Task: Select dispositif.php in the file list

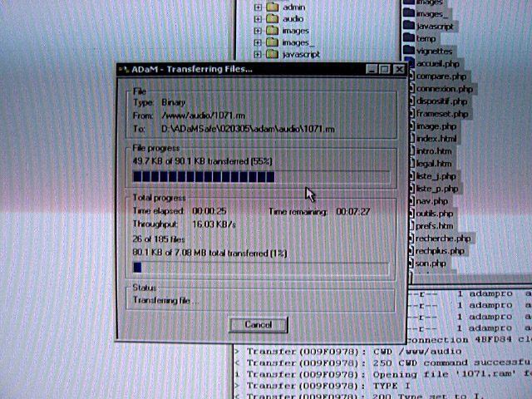Action: pyautogui.click(x=441, y=101)
